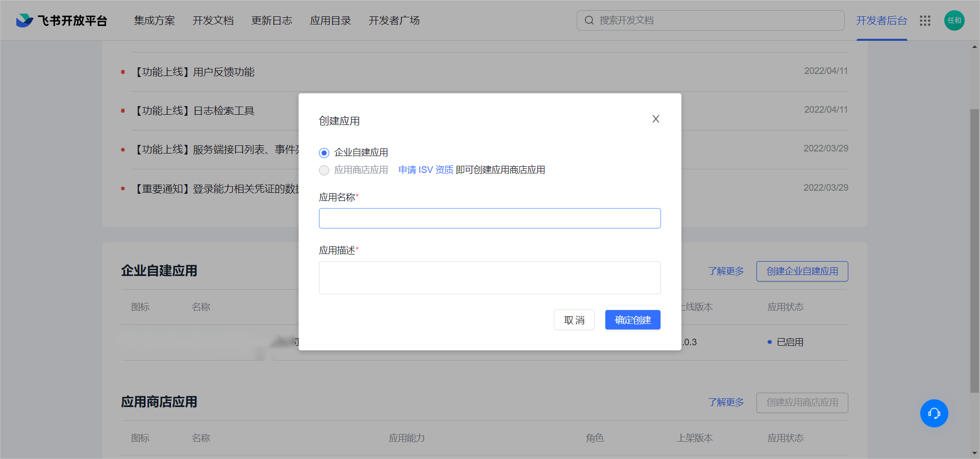This screenshot has width=980, height=459.
Task: Open the nine-dot apps grid menu
Action: pyautogui.click(x=925, y=21)
